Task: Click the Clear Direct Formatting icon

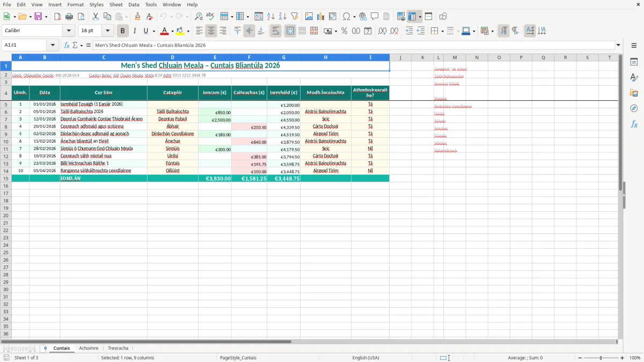Action: click(150, 17)
